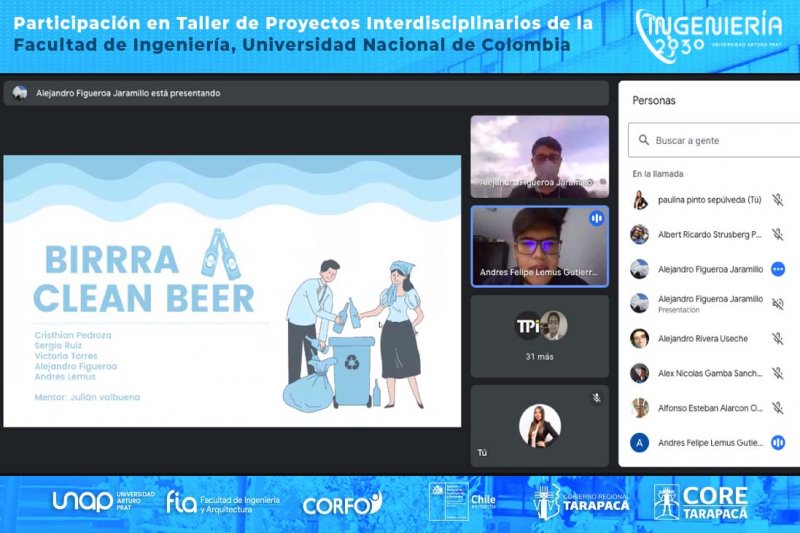Click the audio indicator on Andres Felipe's video tile
800x533 pixels.
[x=596, y=218]
